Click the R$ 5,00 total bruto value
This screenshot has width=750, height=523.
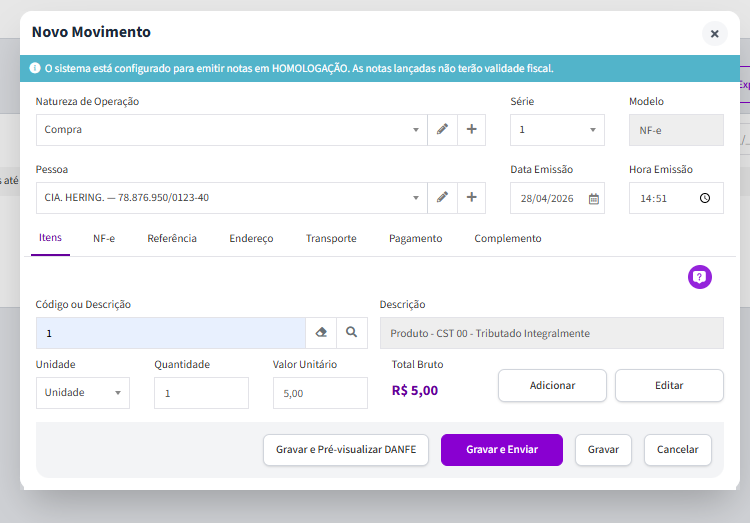(415, 390)
